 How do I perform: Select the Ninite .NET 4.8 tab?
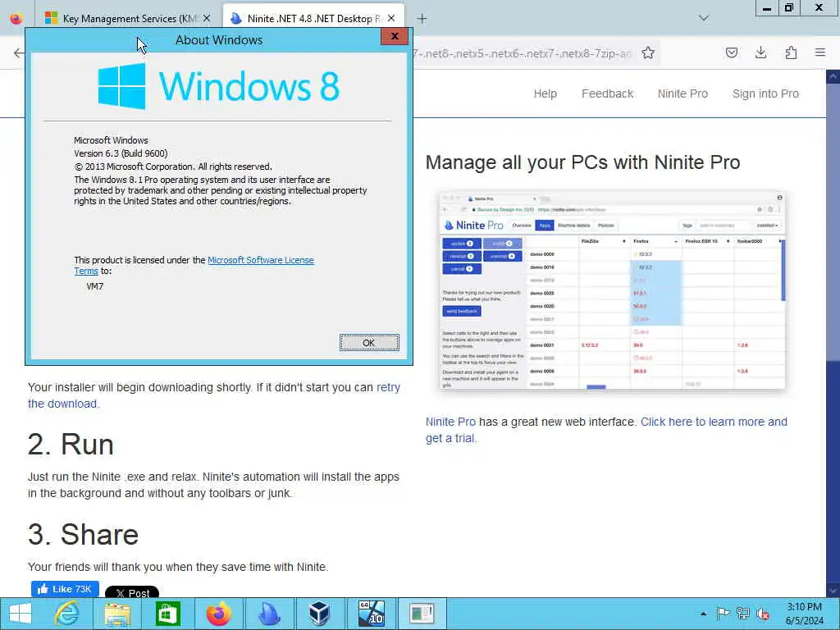point(313,19)
